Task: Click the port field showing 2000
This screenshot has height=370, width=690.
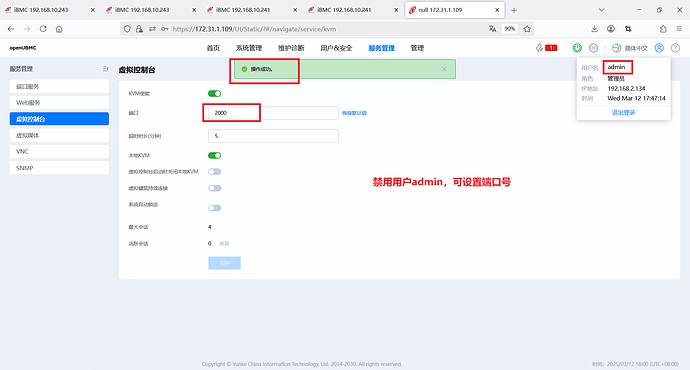Action: (273, 113)
